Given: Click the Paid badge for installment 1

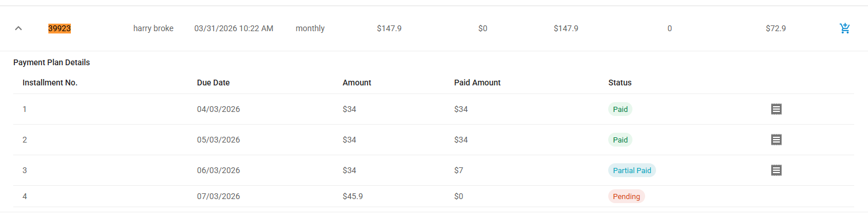Looking at the screenshot, I should pyautogui.click(x=620, y=109).
